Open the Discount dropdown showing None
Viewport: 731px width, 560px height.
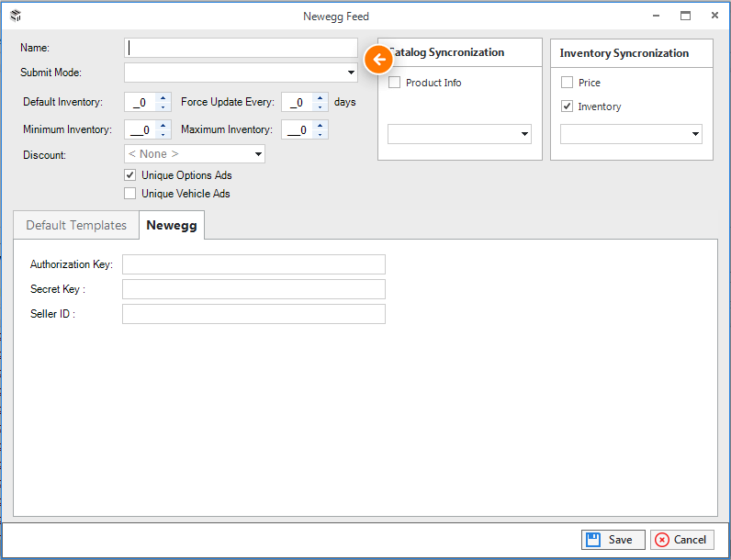pos(195,154)
